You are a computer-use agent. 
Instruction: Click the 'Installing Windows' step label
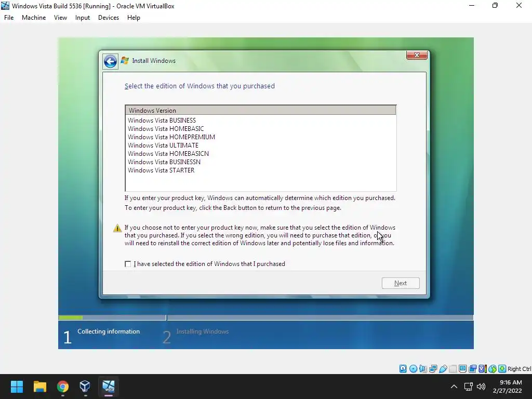203,331
